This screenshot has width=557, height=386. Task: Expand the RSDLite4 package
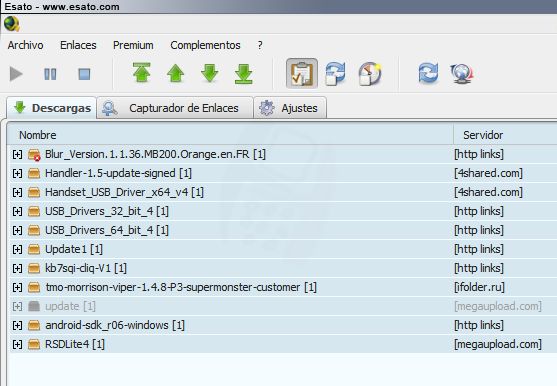point(17,344)
